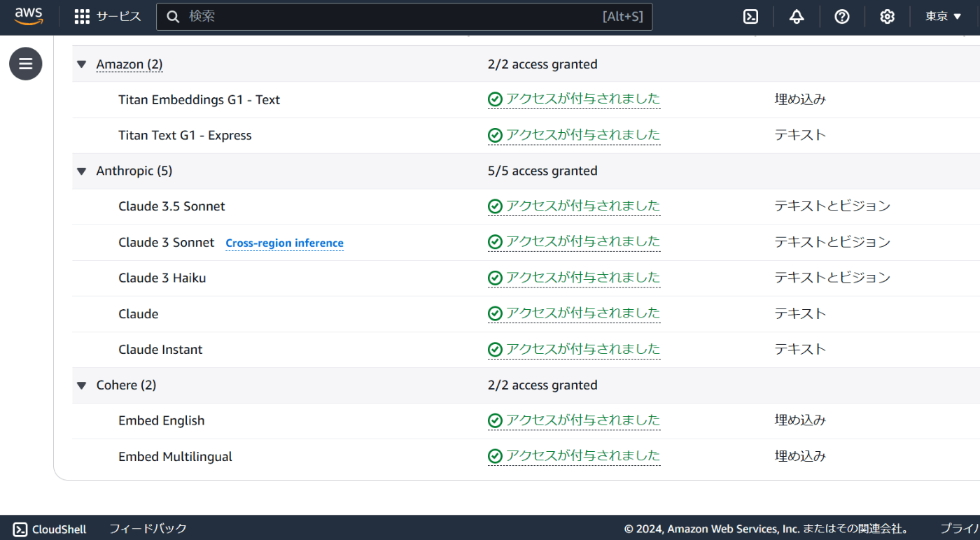Click access status text for Embed Multilingual

coord(583,456)
